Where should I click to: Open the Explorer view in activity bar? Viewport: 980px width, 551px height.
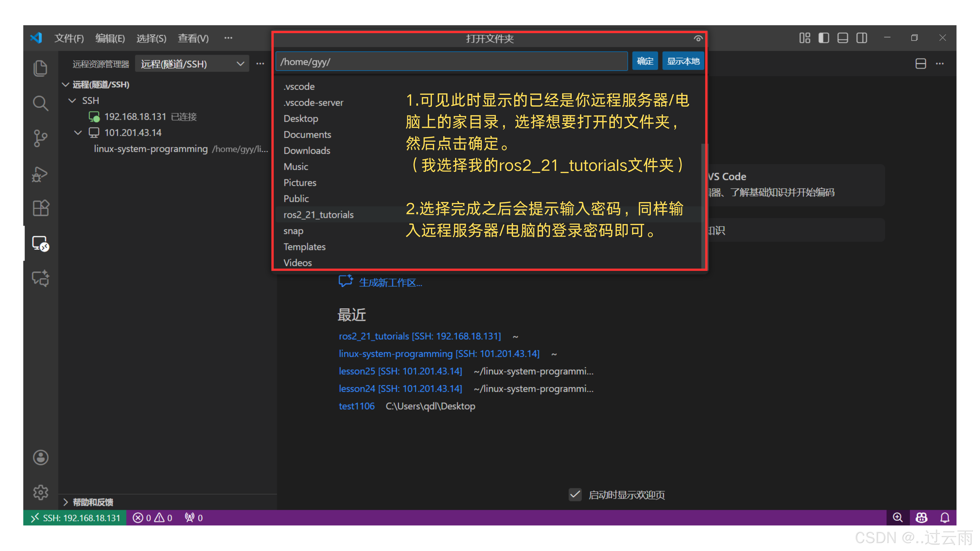[40, 68]
